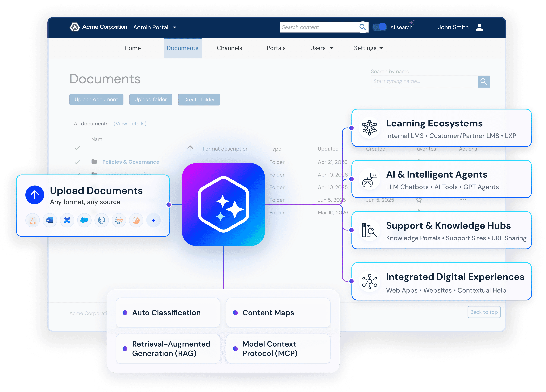This screenshot has width=546, height=392.
Task: Click the blue Upload Documents arrow icon
Action: click(x=35, y=195)
